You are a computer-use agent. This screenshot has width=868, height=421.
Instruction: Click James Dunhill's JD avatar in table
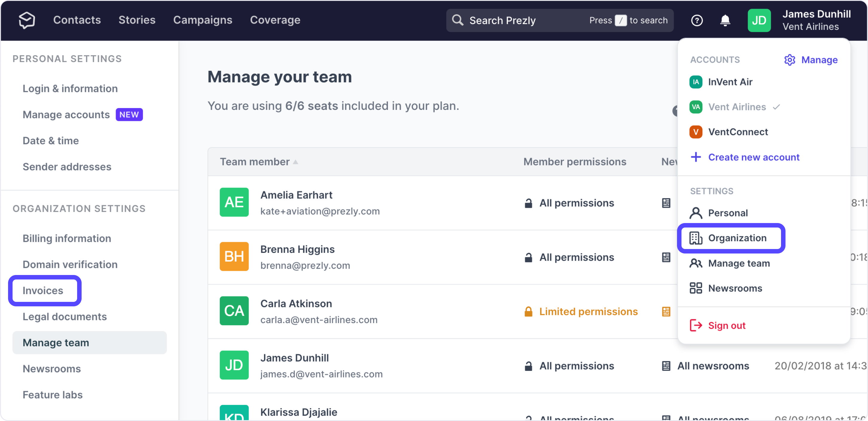(234, 365)
